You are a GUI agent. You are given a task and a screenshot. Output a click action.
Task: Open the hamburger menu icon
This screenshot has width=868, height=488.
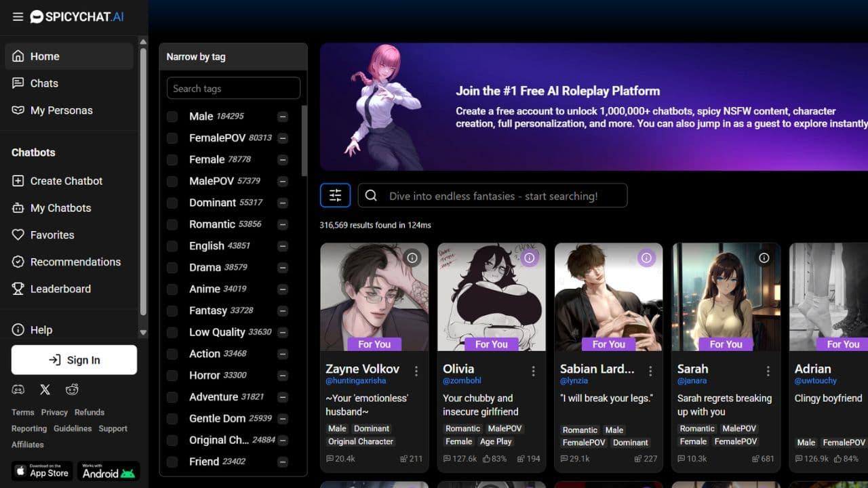point(18,17)
